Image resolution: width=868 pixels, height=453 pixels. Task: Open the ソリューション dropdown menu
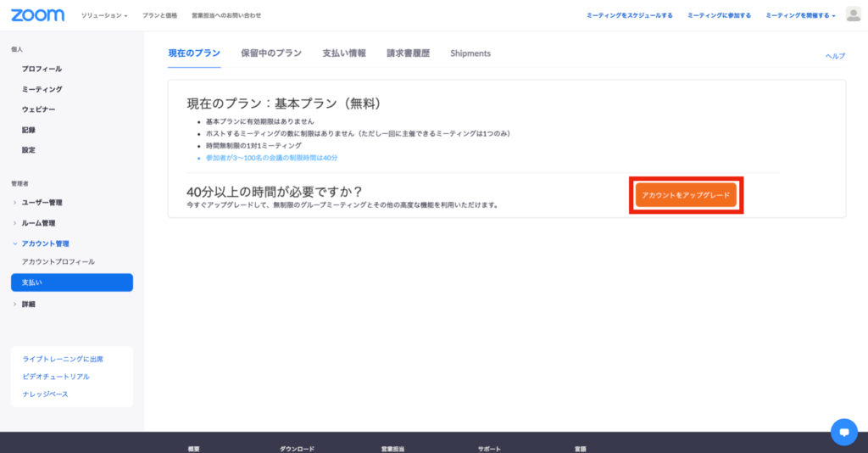104,15
